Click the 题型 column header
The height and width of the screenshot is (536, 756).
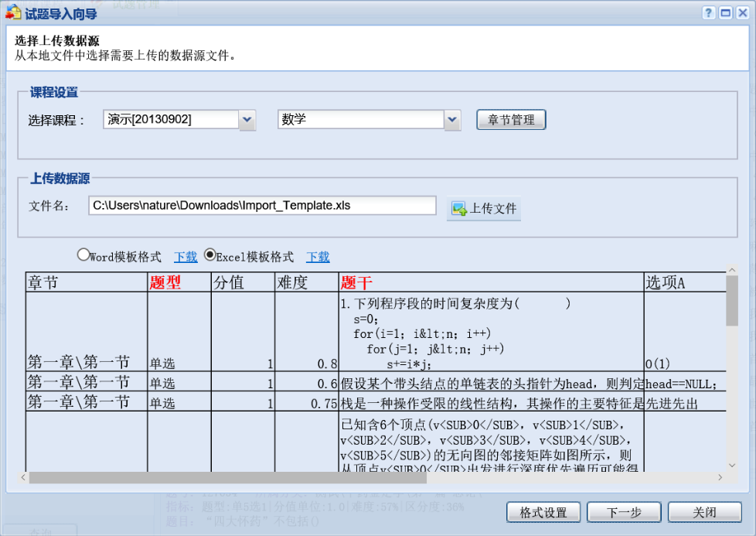tap(165, 282)
